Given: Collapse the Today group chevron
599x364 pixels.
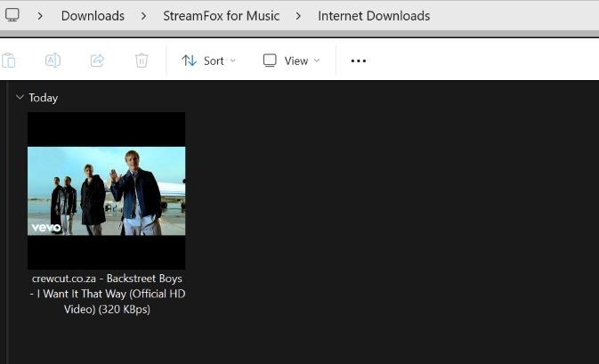Looking at the screenshot, I should pos(20,97).
